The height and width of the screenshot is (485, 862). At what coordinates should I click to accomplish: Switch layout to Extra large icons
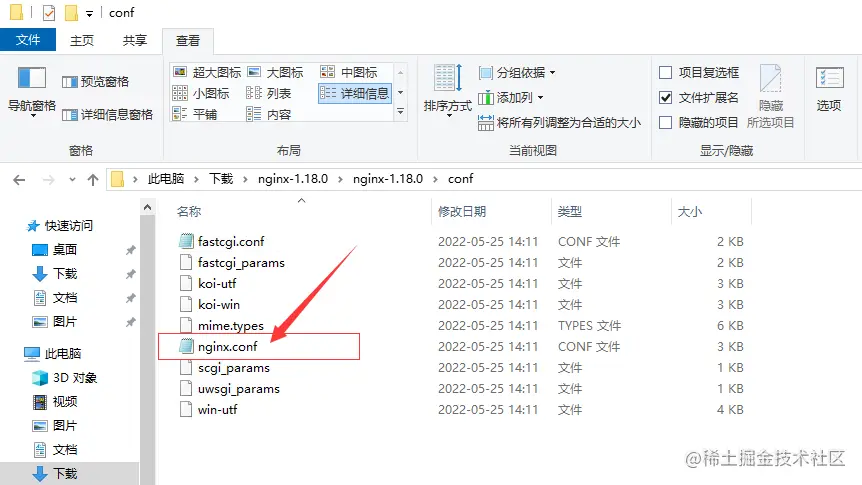tap(207, 72)
